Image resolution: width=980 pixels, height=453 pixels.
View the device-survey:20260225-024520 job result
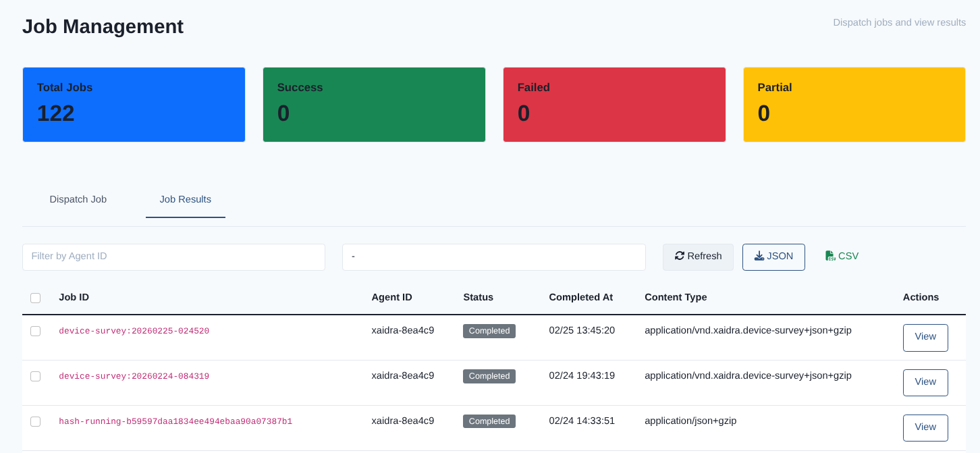tap(925, 338)
